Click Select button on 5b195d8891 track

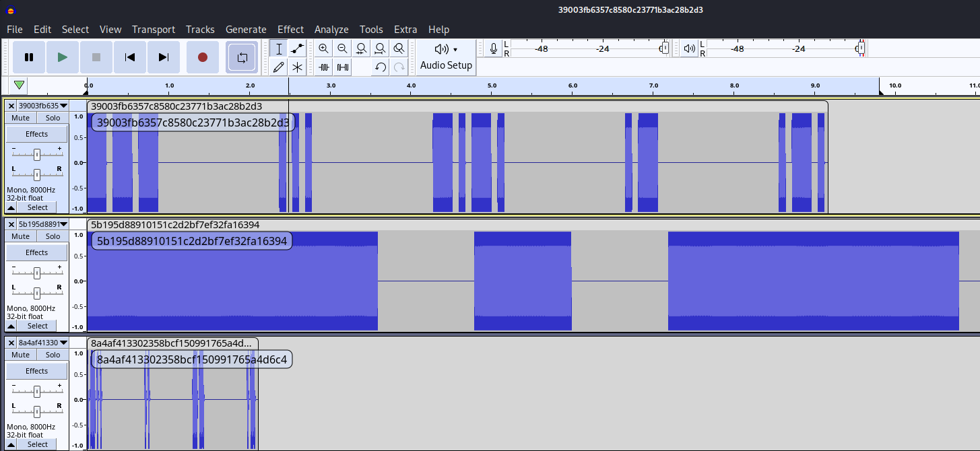click(38, 326)
